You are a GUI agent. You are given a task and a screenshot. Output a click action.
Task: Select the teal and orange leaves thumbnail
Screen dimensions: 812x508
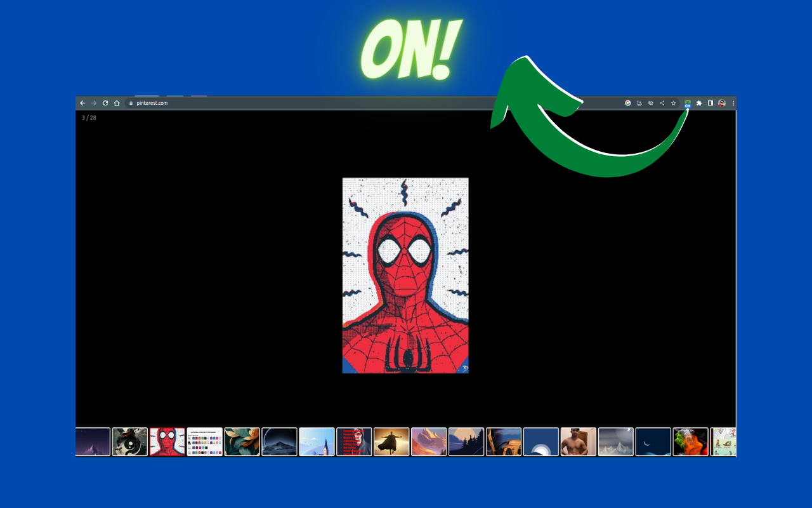tap(242, 441)
